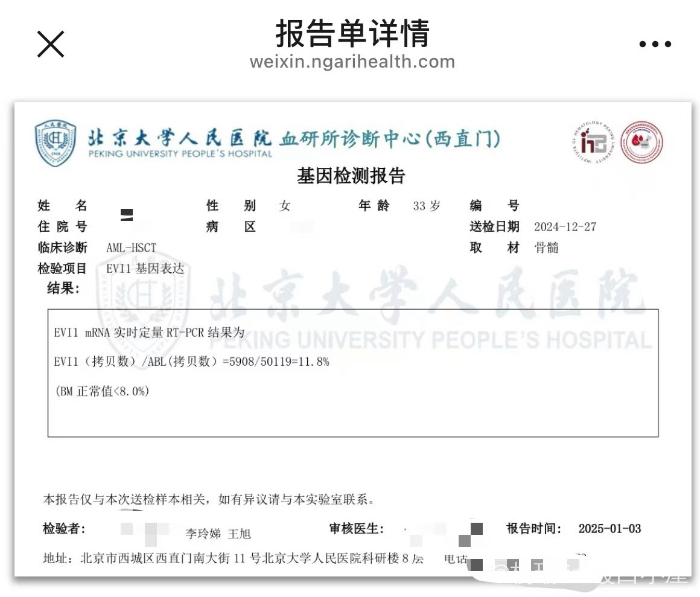Click the red circular blood-drop seal logo
The width and height of the screenshot is (700, 597).
pyautogui.click(x=642, y=142)
